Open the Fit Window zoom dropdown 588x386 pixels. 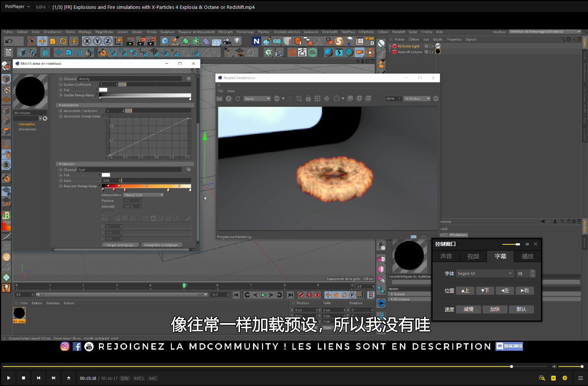click(x=417, y=99)
